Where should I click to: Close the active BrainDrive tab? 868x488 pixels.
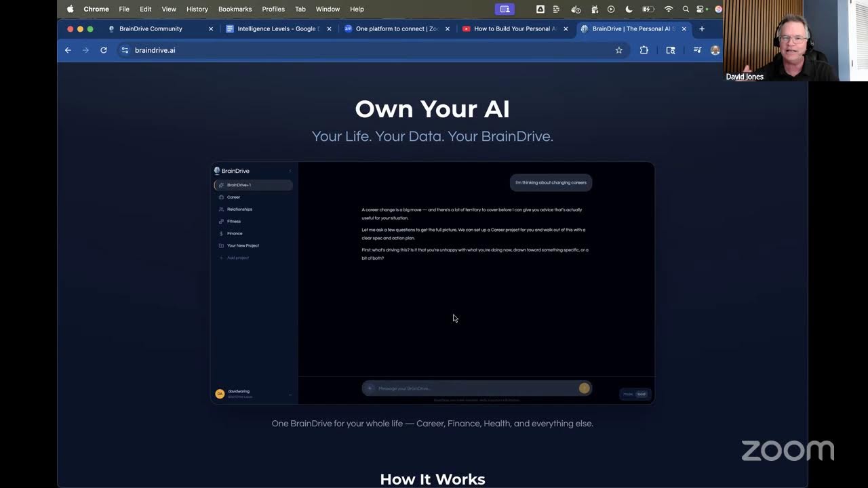pos(684,28)
